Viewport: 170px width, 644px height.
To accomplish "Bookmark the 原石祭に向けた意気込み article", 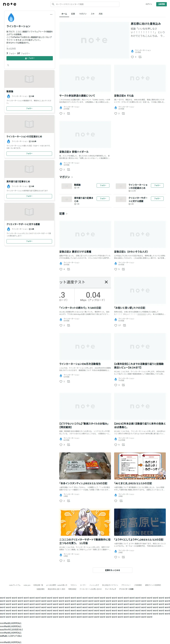I will (x=140, y=57).
